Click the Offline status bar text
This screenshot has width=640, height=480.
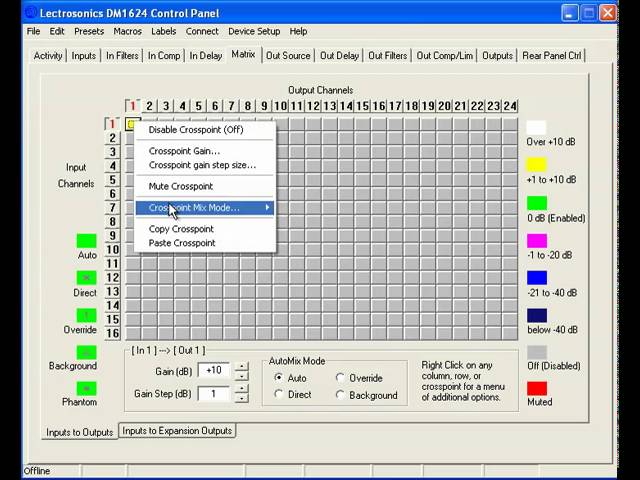[x=37, y=471]
